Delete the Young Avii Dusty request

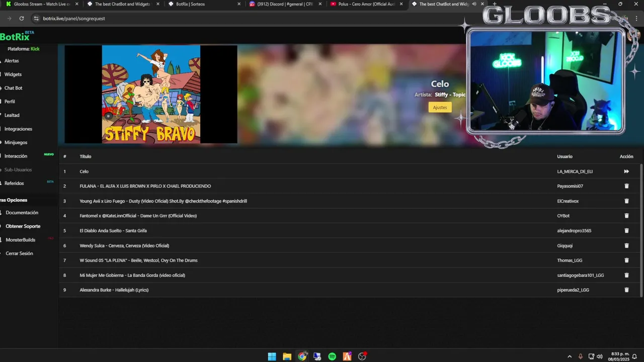point(626,201)
